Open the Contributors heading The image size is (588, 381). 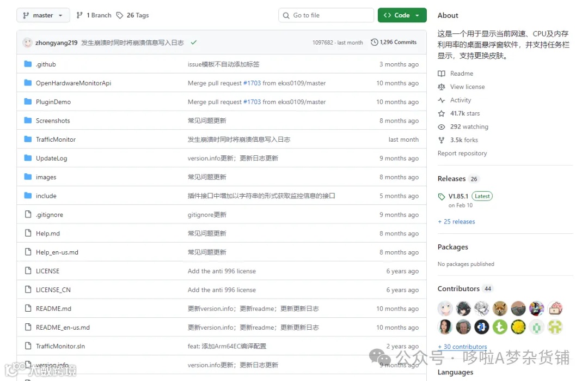click(x=458, y=289)
